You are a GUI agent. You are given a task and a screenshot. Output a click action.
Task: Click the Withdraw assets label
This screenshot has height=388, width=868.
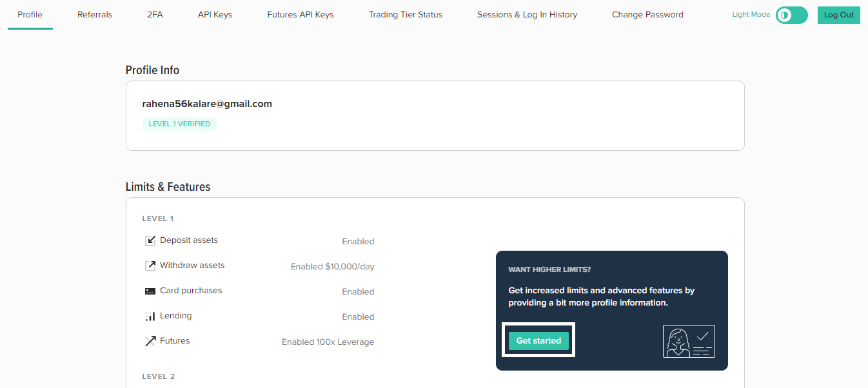pyautogui.click(x=192, y=266)
